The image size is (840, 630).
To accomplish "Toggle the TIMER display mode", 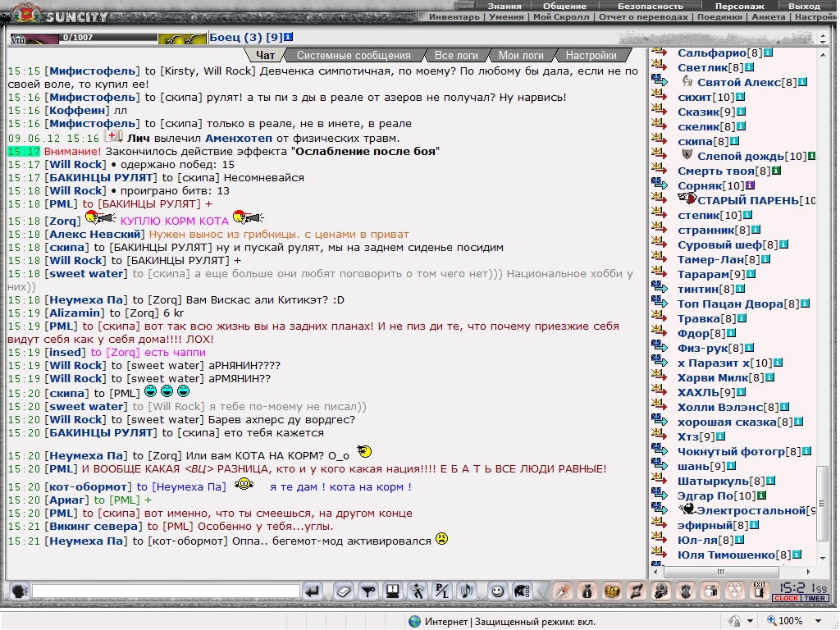I will (x=815, y=598).
